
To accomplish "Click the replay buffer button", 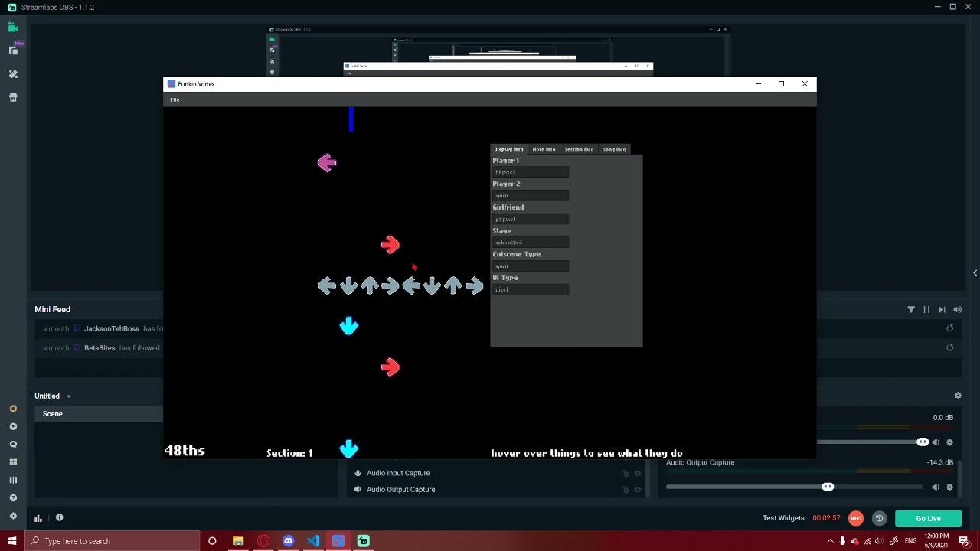I will (x=879, y=519).
